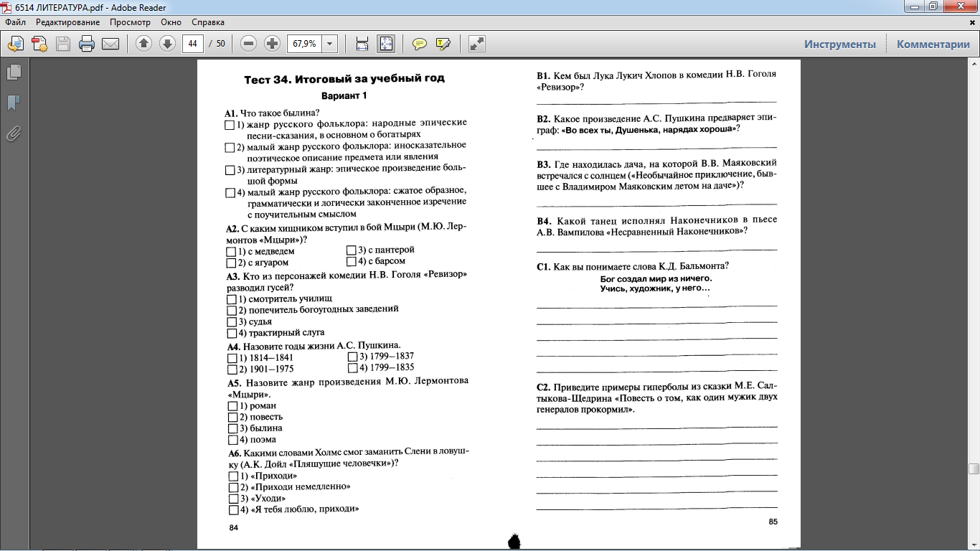Print the document using printer icon
This screenshot has width=980, height=551.
(x=87, y=44)
